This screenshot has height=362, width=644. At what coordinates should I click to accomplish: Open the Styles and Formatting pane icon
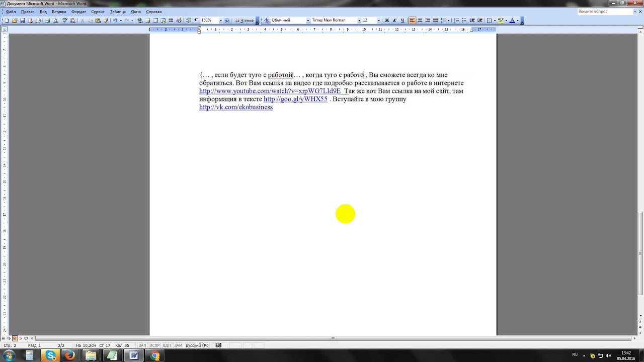[267, 21]
